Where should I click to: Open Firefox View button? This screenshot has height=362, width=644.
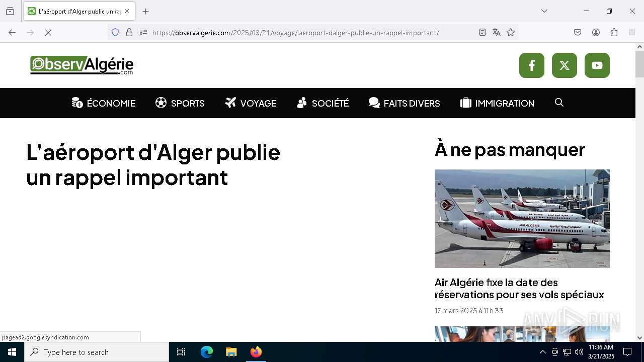pos(10,11)
